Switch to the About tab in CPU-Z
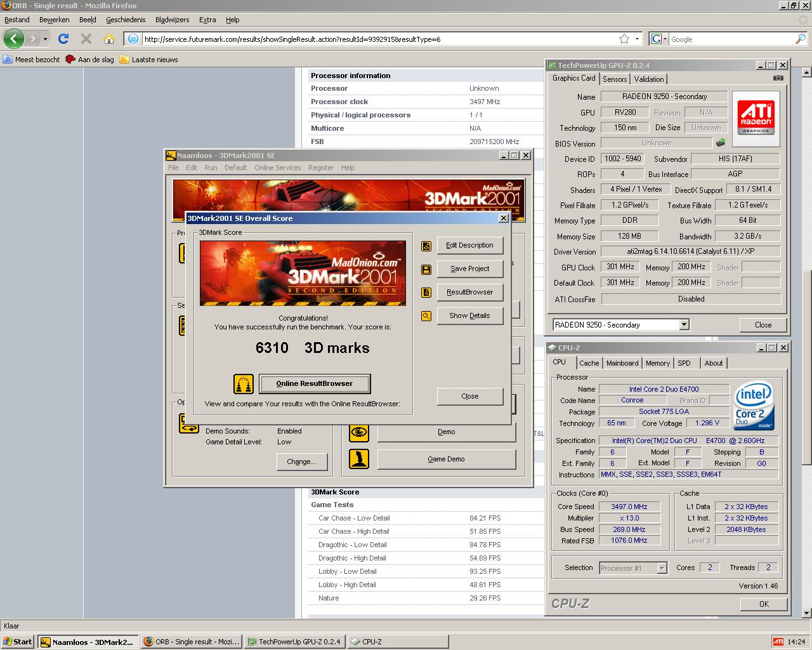This screenshot has width=812, height=650. click(x=714, y=363)
